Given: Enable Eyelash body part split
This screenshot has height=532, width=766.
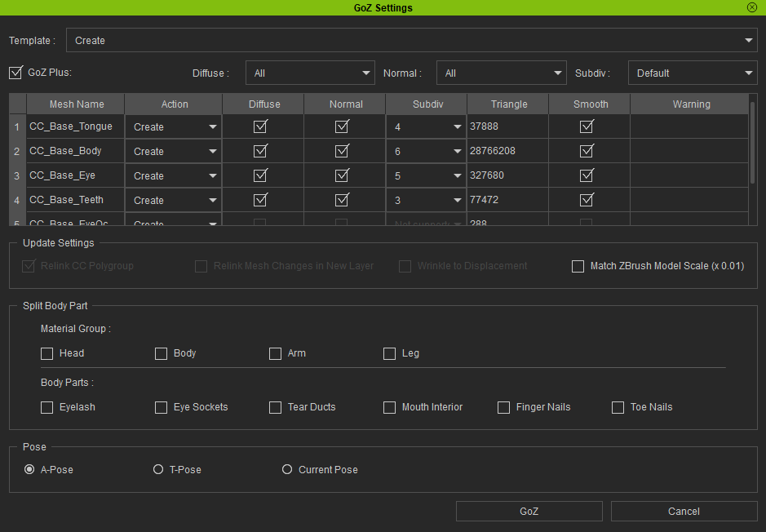Looking at the screenshot, I should [46, 407].
